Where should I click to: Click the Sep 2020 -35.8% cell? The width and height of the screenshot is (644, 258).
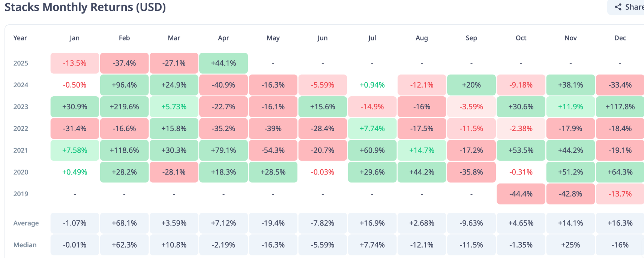point(471,172)
